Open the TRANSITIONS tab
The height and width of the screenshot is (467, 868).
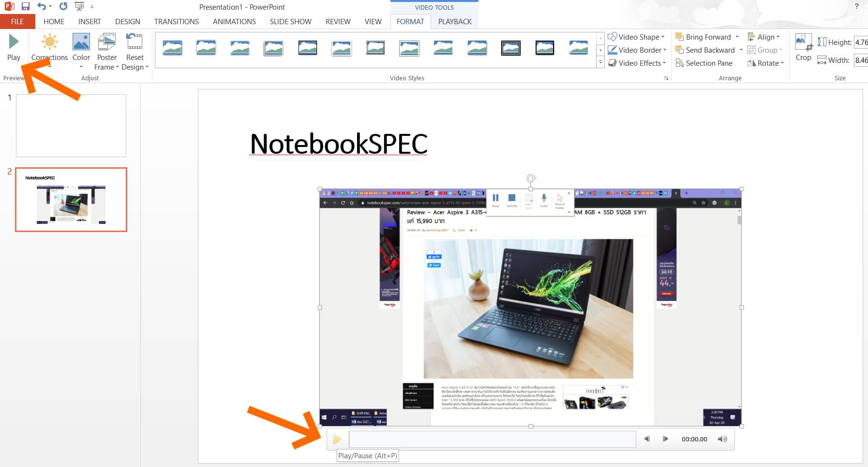pyautogui.click(x=177, y=21)
